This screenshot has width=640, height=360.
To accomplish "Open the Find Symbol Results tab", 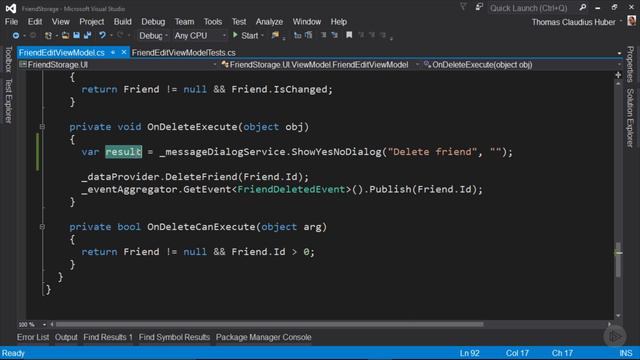I will point(174,338).
